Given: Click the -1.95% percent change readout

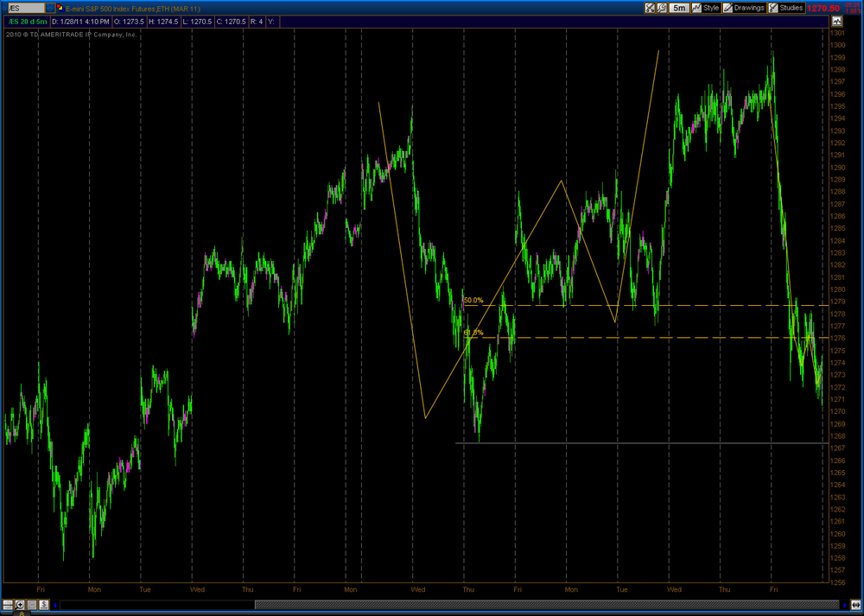Looking at the screenshot, I should click(x=852, y=11).
